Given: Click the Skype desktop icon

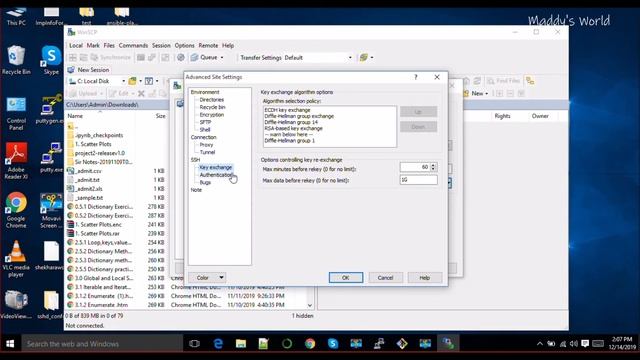Looking at the screenshot, I should [x=51, y=60].
